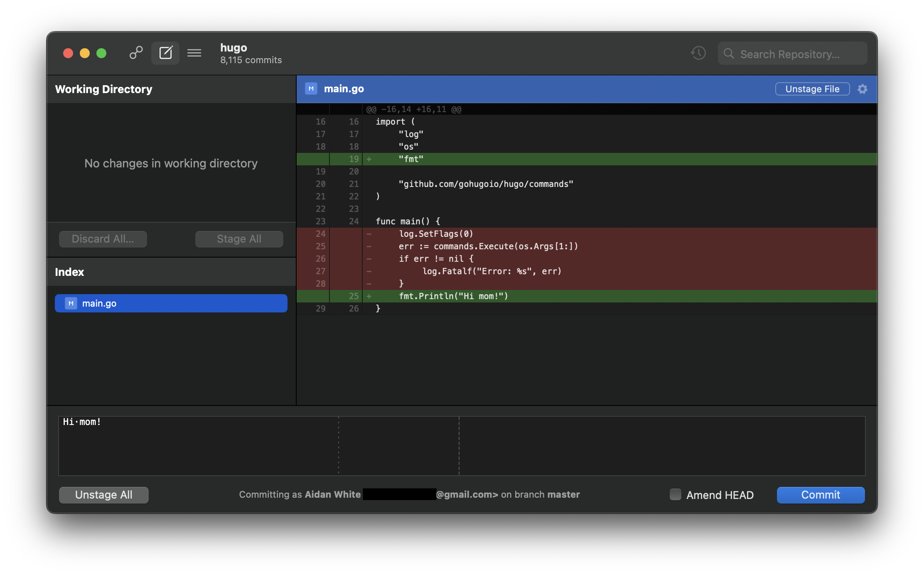Image resolution: width=924 pixels, height=575 pixels.
Task: Click the Stage All button
Action: click(x=239, y=239)
